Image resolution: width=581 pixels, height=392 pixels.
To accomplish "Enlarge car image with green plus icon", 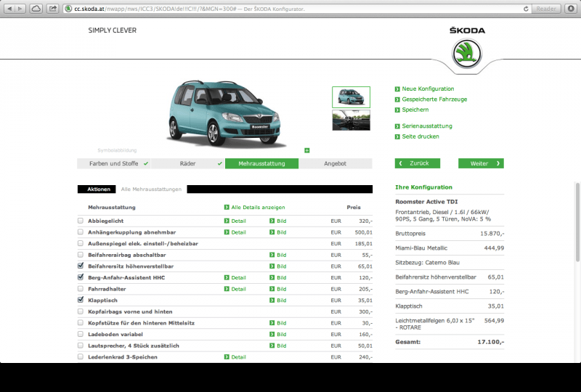I will tap(306, 150).
